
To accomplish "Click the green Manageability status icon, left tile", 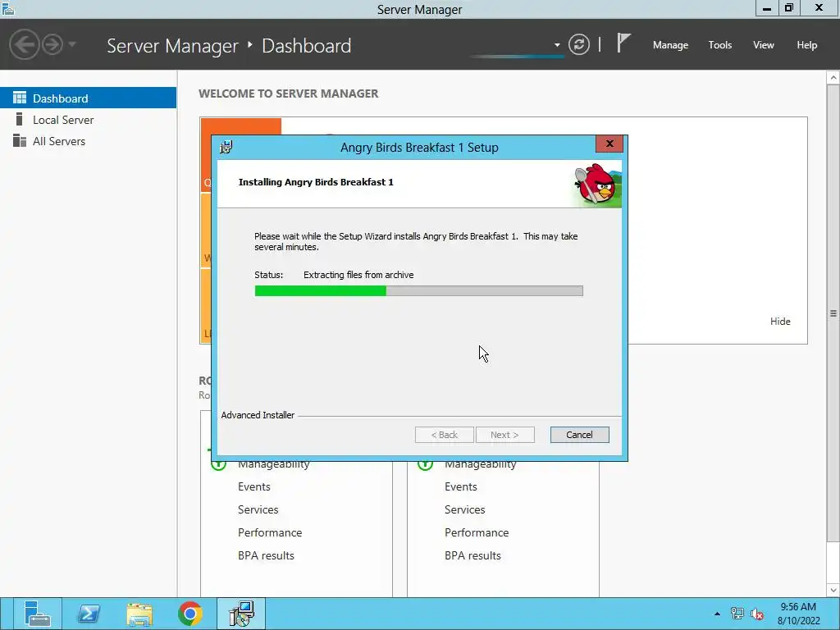I will (x=218, y=465).
